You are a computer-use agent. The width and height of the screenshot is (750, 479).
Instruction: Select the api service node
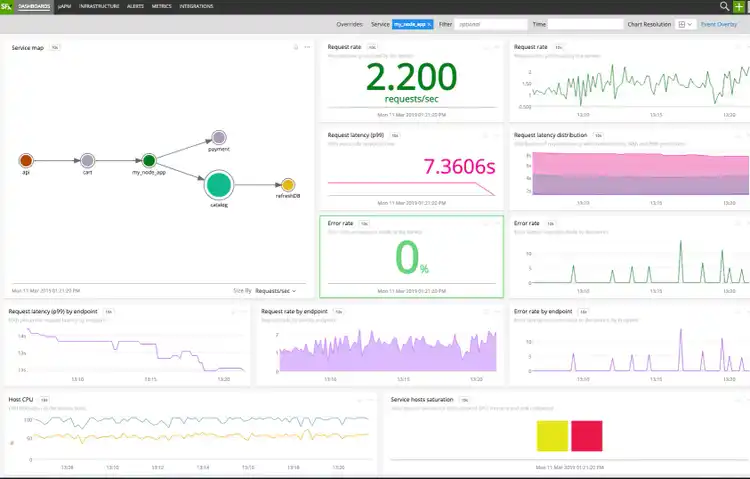[x=27, y=160]
